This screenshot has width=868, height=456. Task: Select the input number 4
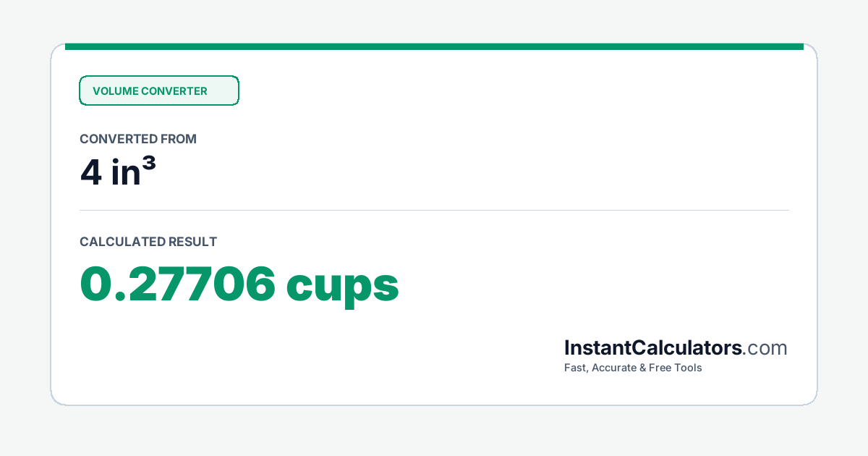click(x=91, y=174)
